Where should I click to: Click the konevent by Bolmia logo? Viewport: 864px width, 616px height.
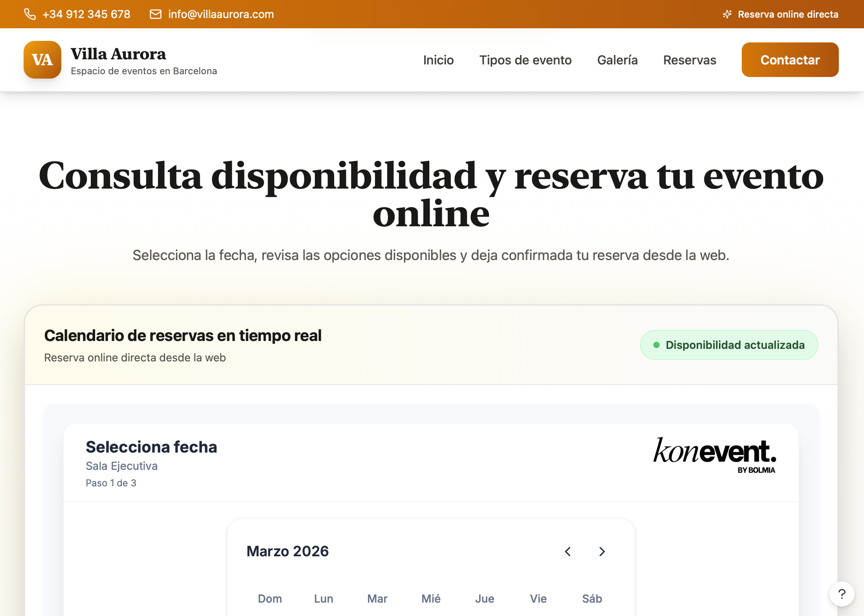[x=714, y=455]
